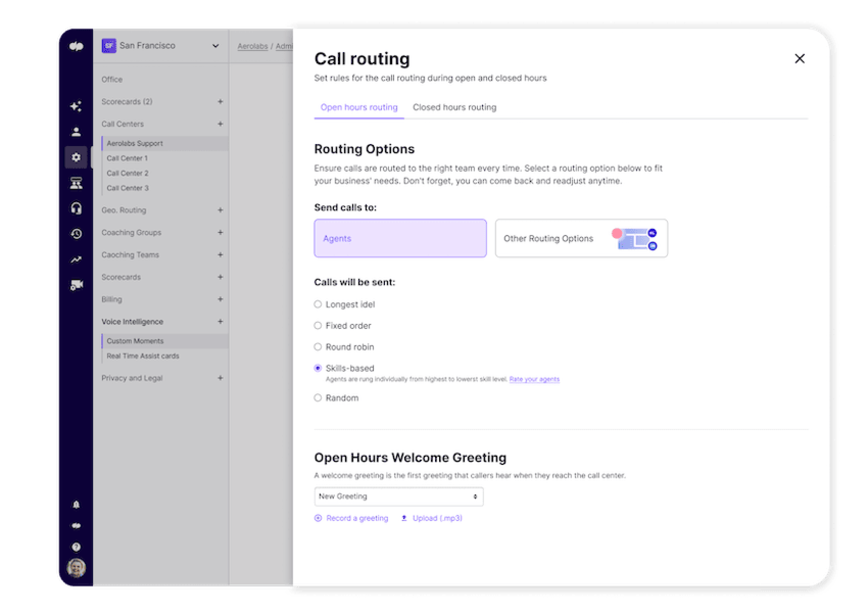The height and width of the screenshot is (615, 868).
Task: Open the Contacts person icon in sidebar
Action: (x=76, y=131)
